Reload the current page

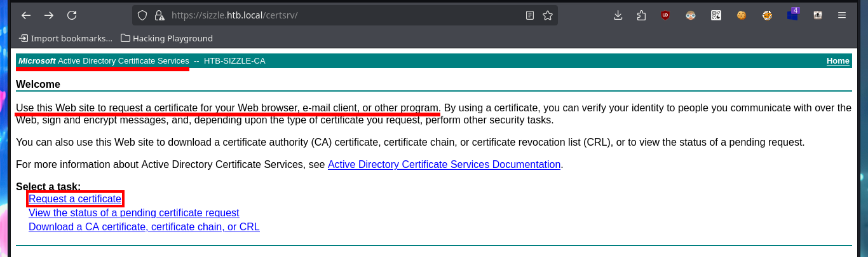(x=72, y=15)
